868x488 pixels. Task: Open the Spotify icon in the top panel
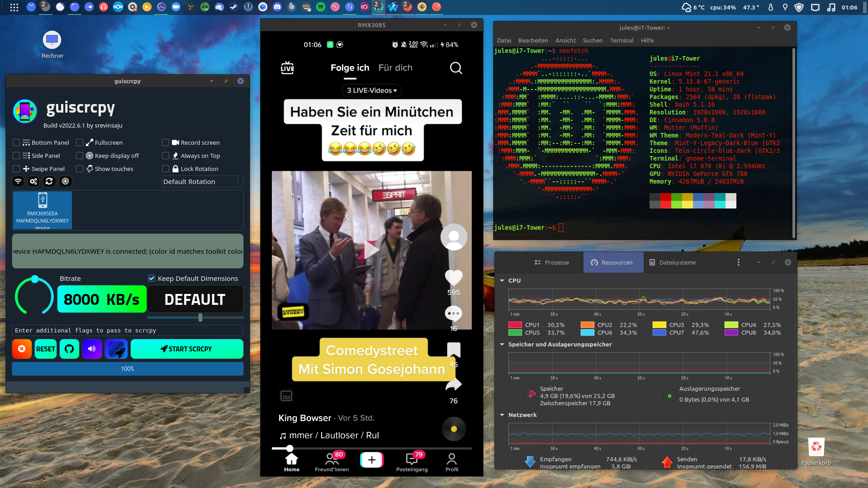coord(321,7)
